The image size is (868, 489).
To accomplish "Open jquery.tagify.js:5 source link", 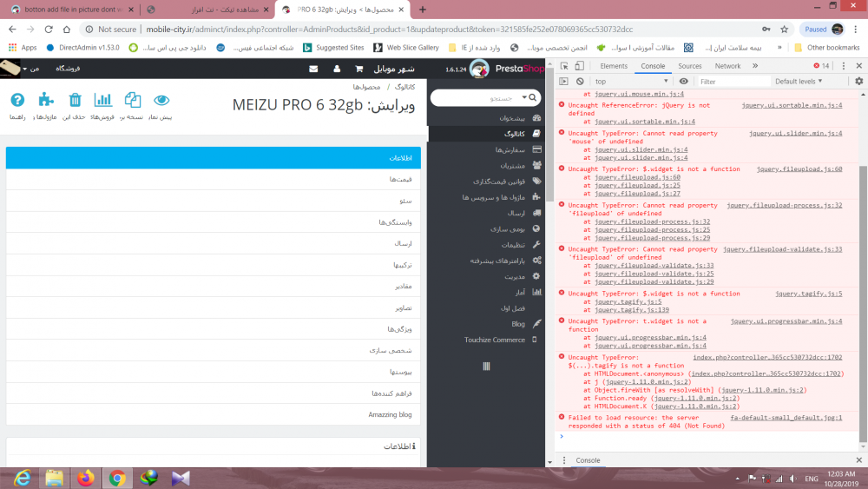I will (x=808, y=294).
